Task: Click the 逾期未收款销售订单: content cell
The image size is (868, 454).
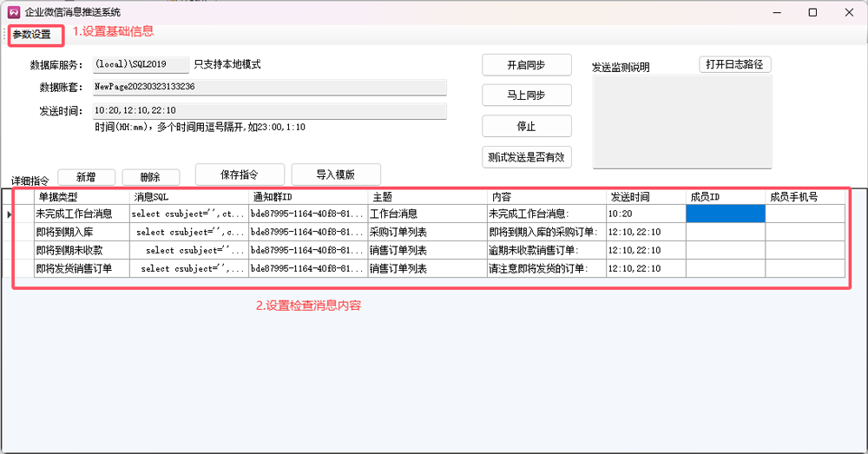Action: point(546,250)
